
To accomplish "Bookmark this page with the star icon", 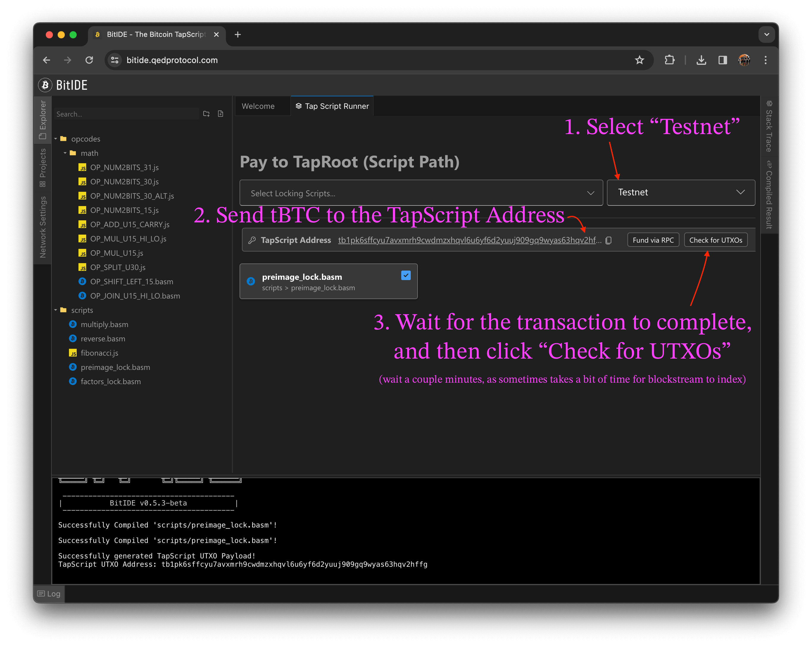I will tap(640, 60).
